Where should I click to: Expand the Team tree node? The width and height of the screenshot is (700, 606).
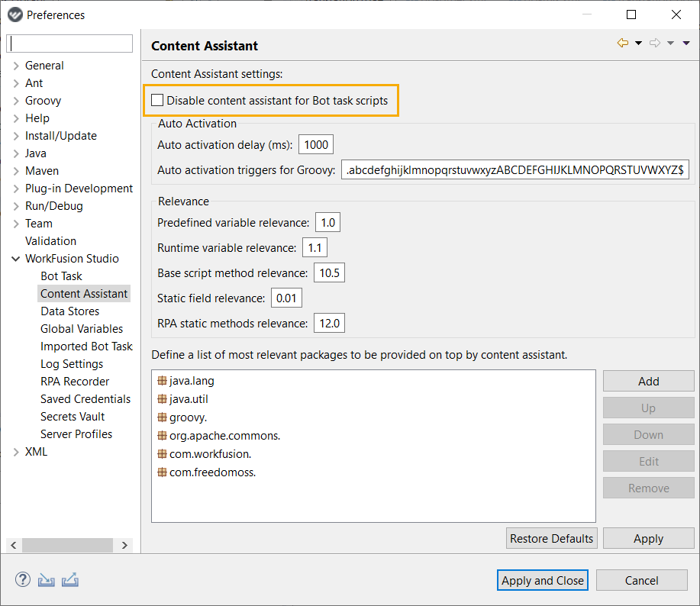[x=16, y=224]
